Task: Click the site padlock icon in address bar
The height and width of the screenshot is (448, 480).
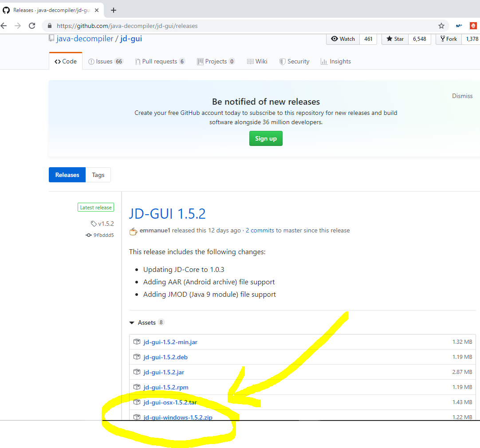Action: (x=49, y=26)
